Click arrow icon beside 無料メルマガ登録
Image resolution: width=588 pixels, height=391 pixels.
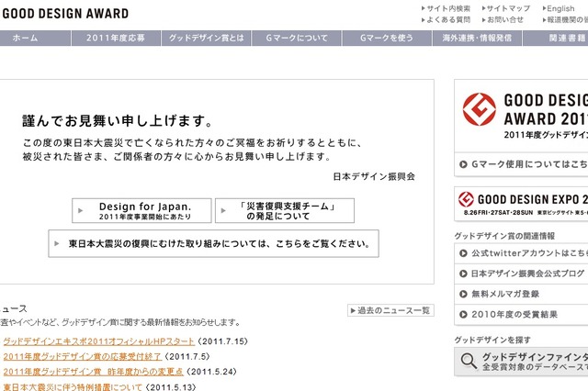point(463,294)
